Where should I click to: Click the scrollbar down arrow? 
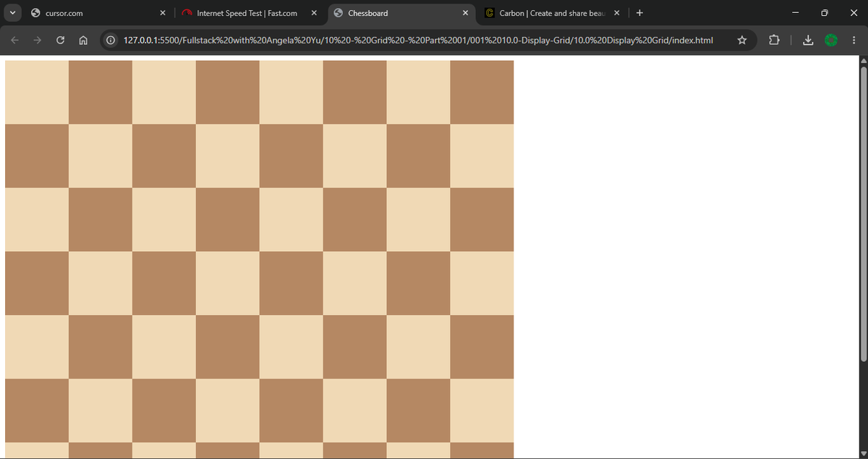click(862, 454)
